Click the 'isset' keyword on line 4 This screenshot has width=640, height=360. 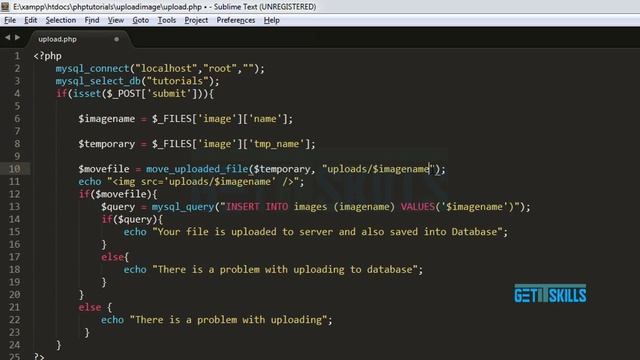click(87, 94)
